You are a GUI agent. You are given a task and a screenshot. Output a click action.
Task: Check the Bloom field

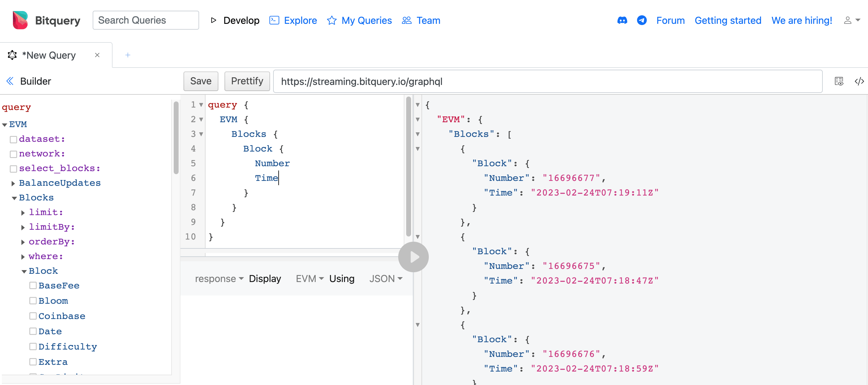33,301
